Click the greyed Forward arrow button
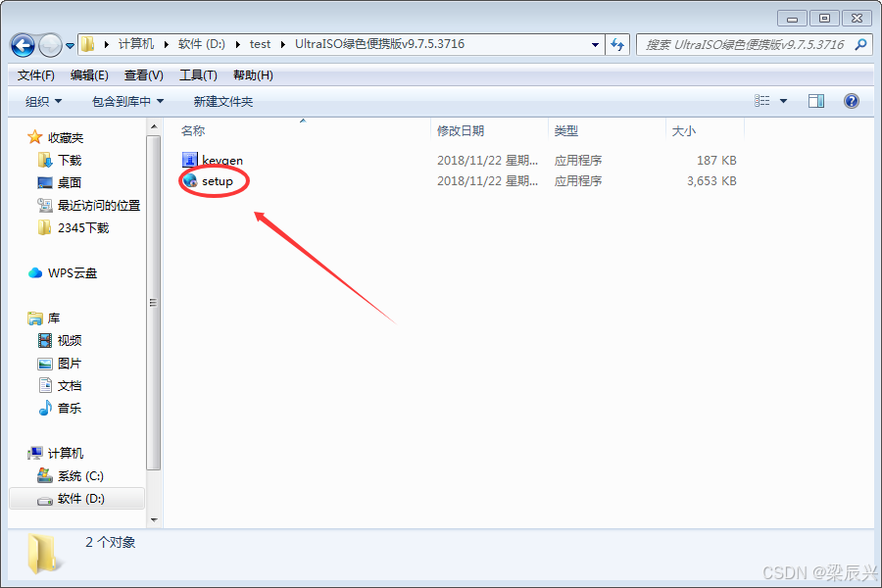Image resolution: width=882 pixels, height=588 pixels. point(50,46)
